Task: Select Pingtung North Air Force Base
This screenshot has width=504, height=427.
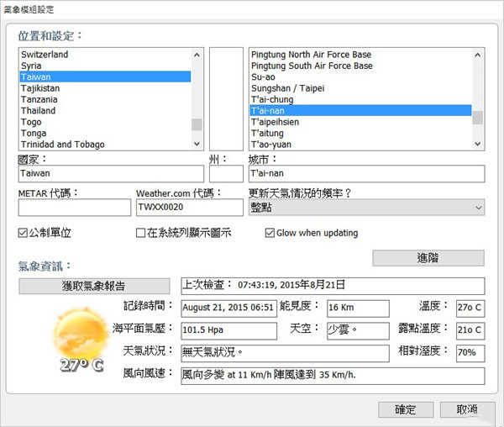Action: click(360, 55)
